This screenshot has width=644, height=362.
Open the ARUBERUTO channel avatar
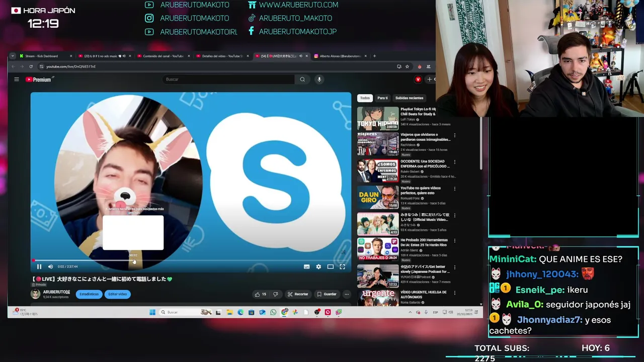click(x=35, y=294)
